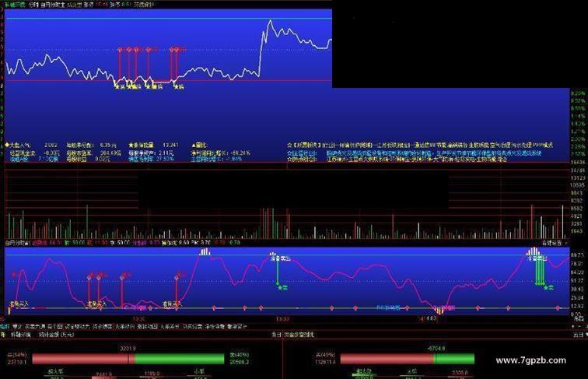Click the 超大单 label under the left bar
Image resolution: width=588 pixels, height=379 pixels.
point(55,371)
